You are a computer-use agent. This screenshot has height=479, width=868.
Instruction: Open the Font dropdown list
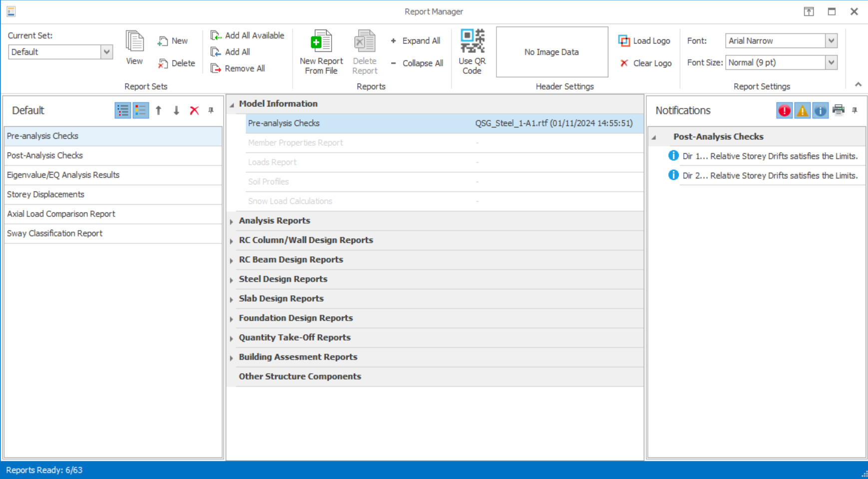[831, 41]
